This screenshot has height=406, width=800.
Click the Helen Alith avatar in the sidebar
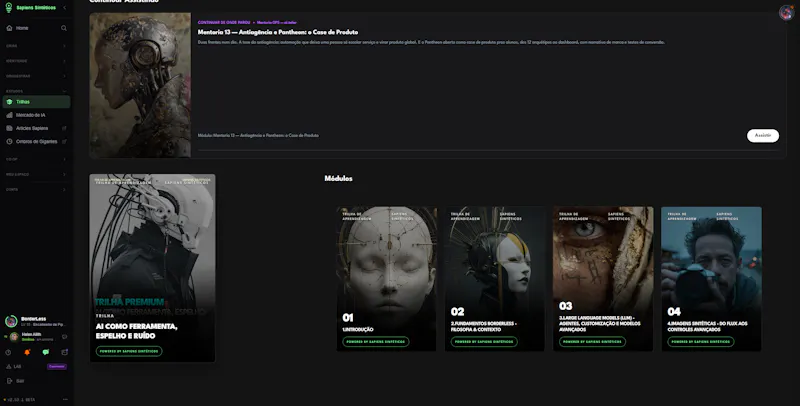click(x=14, y=337)
